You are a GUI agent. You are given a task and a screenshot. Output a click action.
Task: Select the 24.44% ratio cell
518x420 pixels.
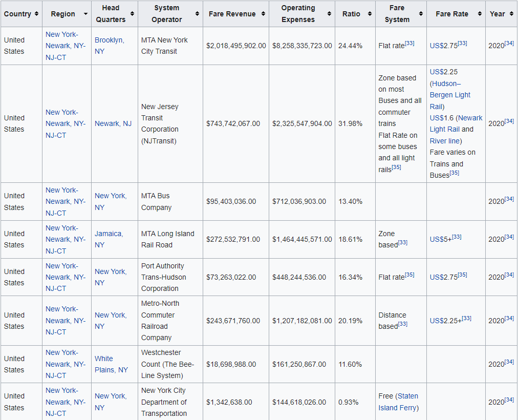coord(355,46)
